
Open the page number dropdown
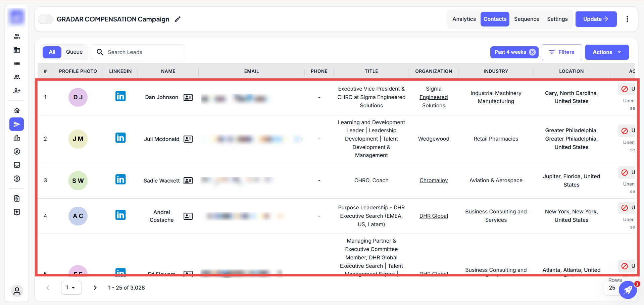pos(71,288)
